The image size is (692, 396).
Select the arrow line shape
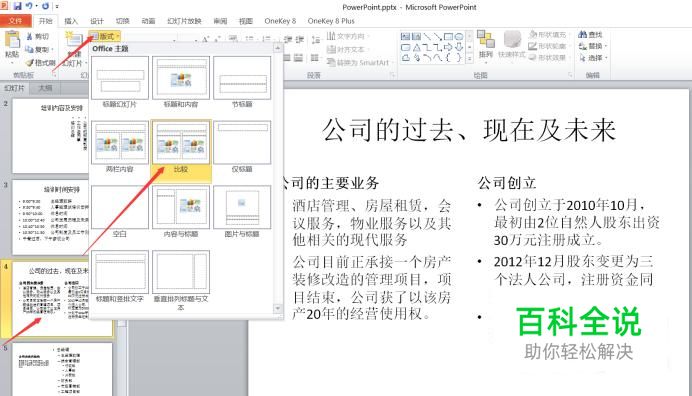[438, 37]
